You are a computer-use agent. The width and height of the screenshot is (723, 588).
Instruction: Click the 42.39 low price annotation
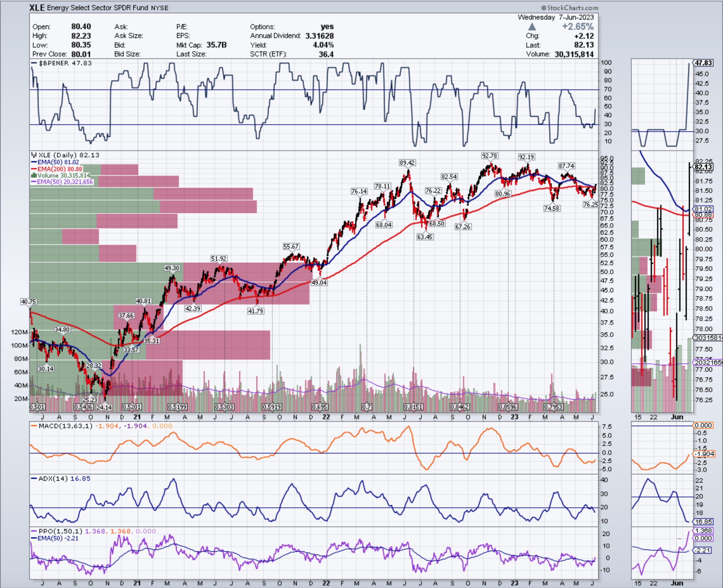pos(193,309)
